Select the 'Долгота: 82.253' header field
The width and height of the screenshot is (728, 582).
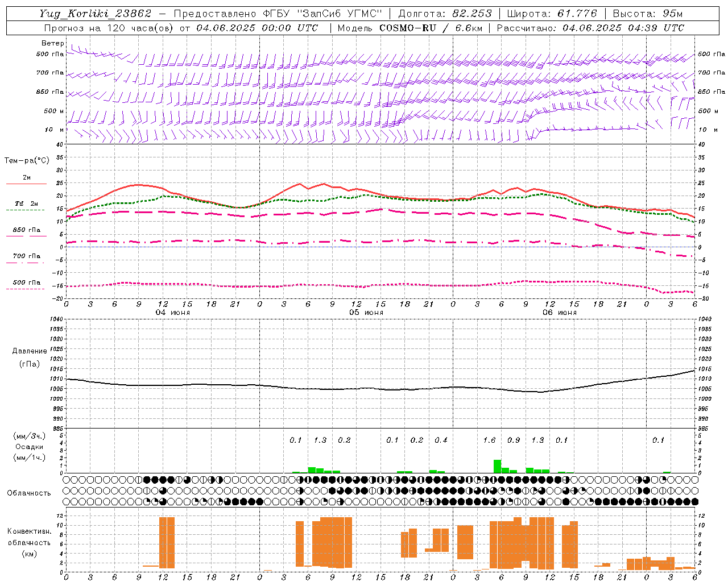pos(444,14)
